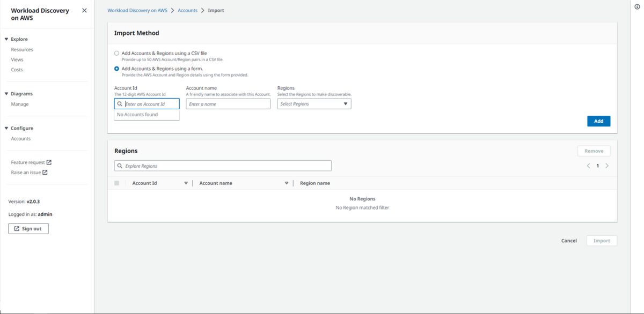This screenshot has height=314, width=644.
Task: Sort by Account name column arrow
Action: [x=287, y=183]
